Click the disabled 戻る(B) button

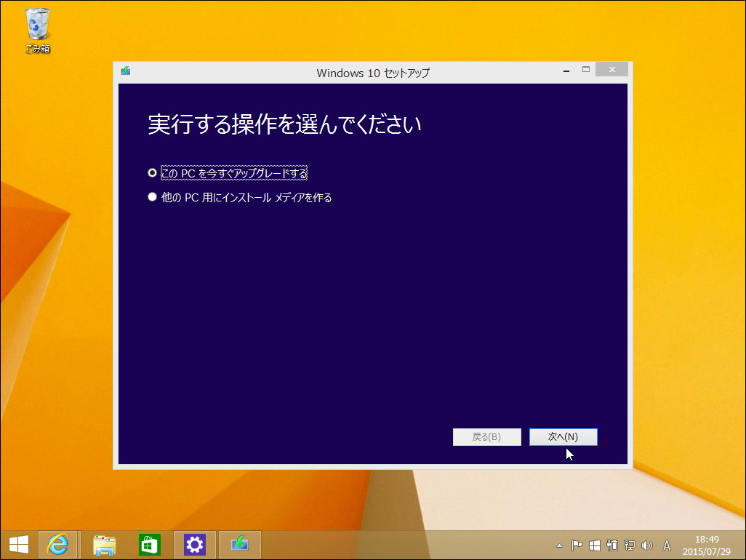[x=486, y=436]
